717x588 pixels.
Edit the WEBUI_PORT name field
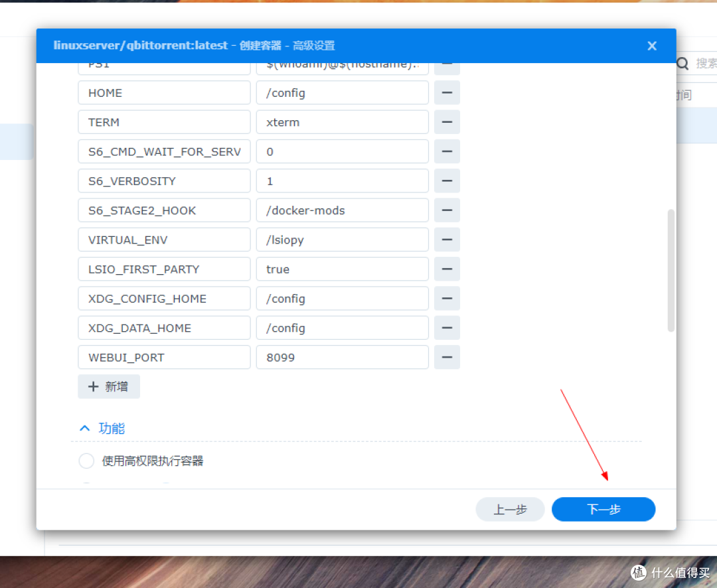click(x=164, y=357)
